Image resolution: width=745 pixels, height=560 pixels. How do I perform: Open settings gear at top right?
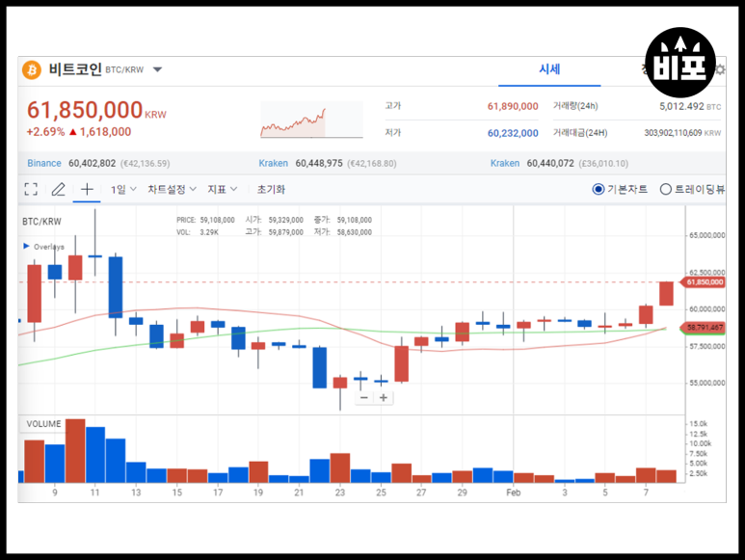(719, 69)
